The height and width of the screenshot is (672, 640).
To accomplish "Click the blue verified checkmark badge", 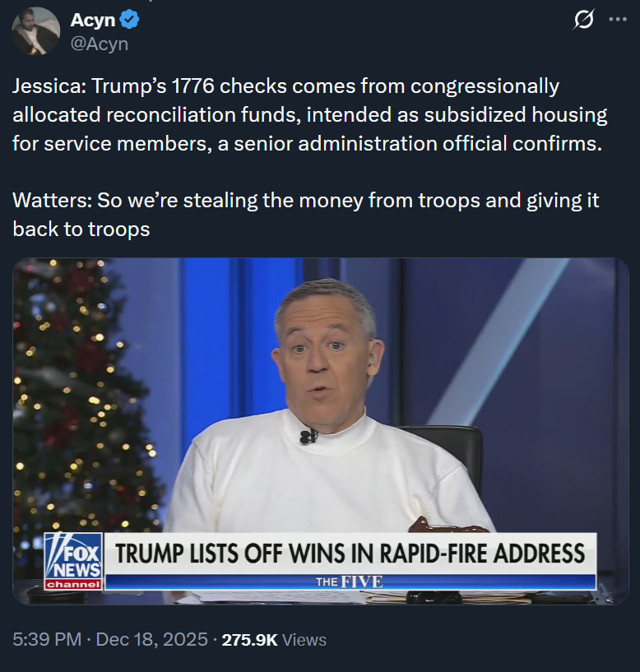I will coord(129,20).
